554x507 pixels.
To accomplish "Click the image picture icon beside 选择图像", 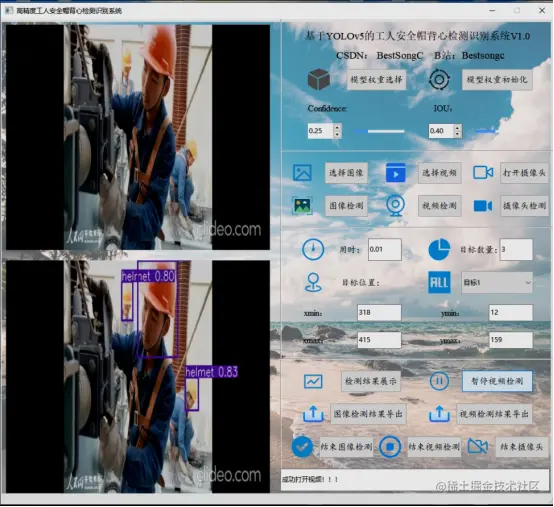I will (x=302, y=173).
